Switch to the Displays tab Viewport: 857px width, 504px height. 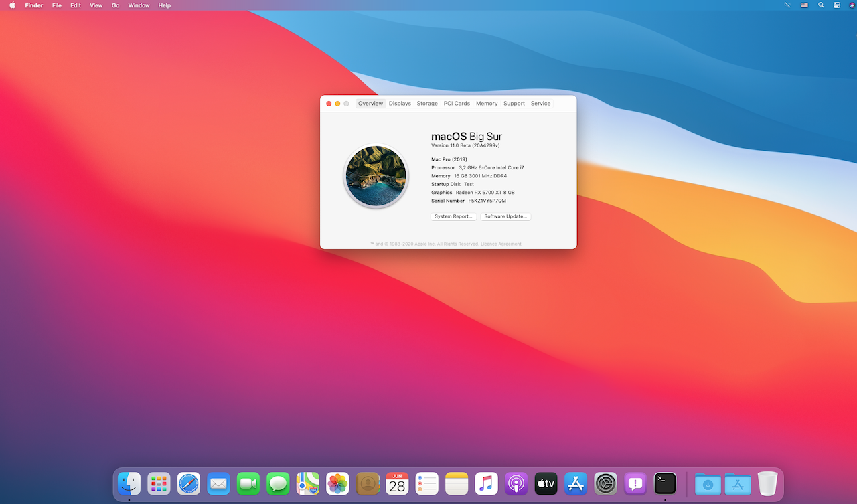(x=400, y=104)
